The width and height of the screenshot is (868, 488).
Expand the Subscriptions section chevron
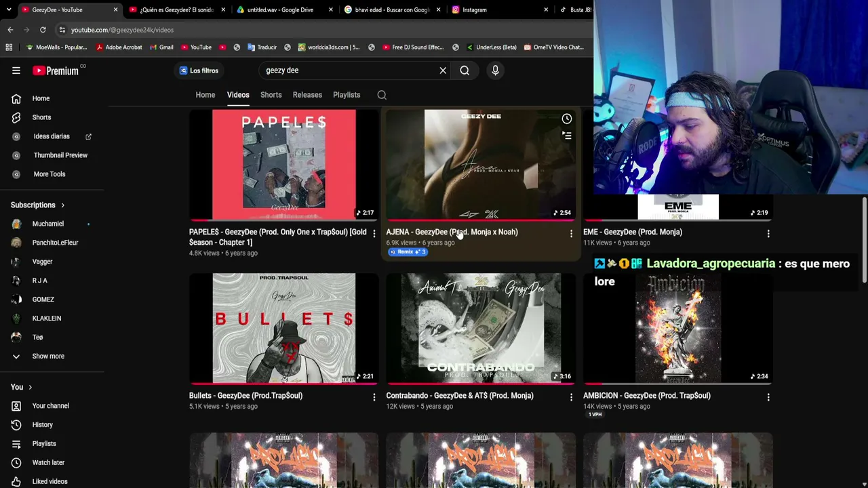[x=63, y=205]
